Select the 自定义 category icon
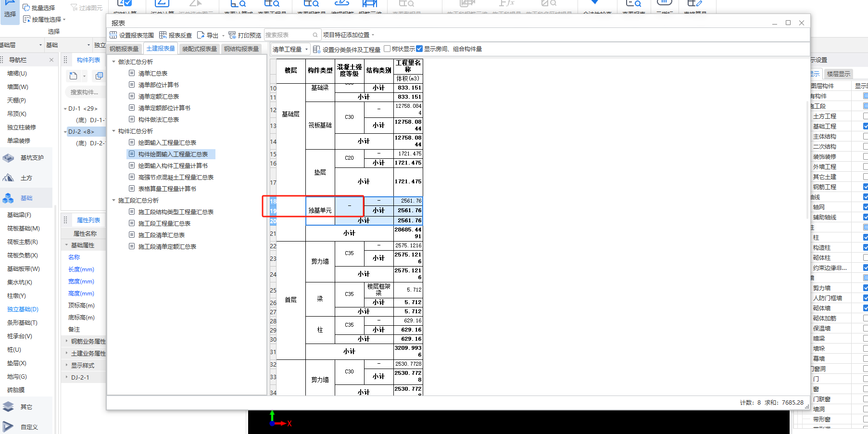The width and height of the screenshot is (868, 434). [x=8, y=427]
